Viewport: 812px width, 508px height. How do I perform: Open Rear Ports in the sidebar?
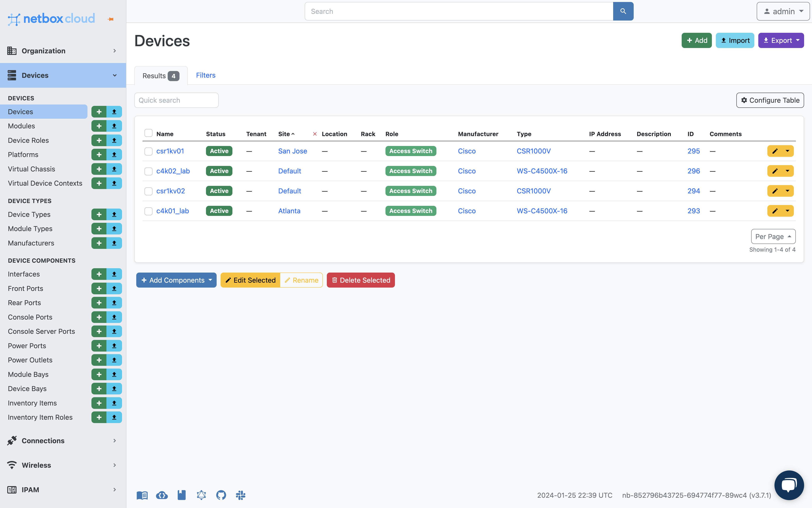click(x=24, y=303)
